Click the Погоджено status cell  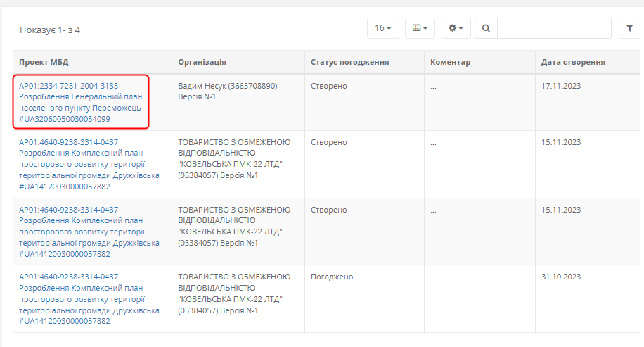[332, 277]
